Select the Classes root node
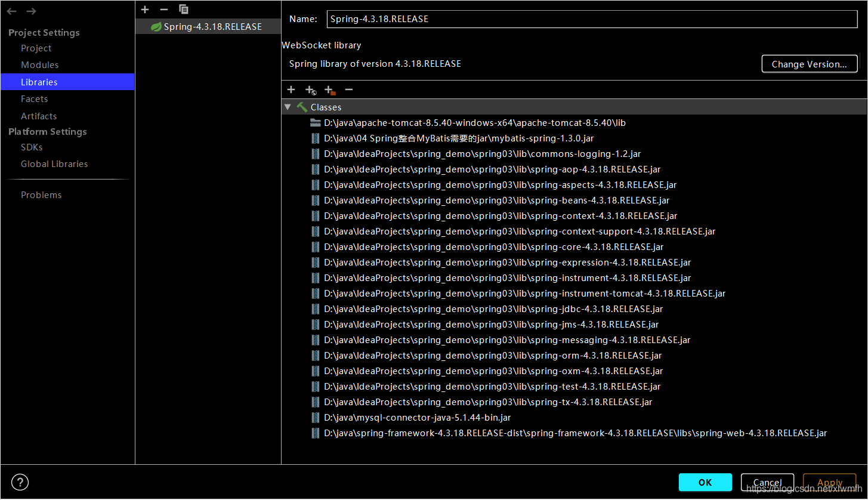 (x=574, y=107)
